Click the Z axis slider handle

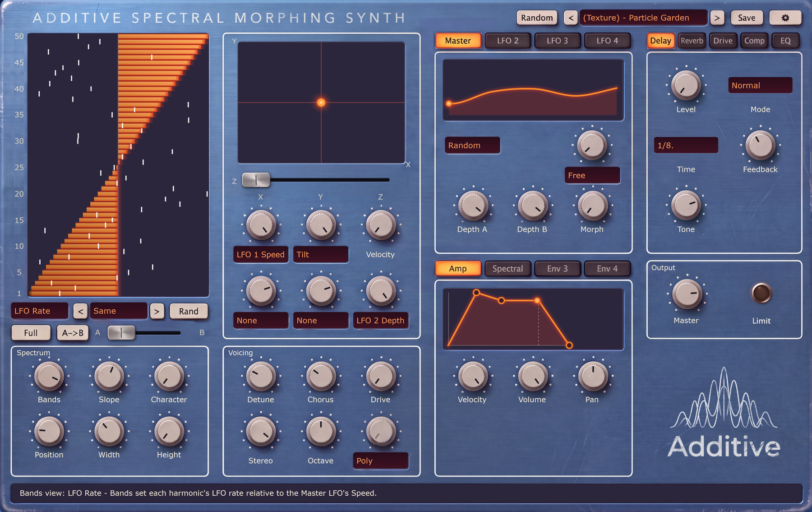[x=256, y=180]
